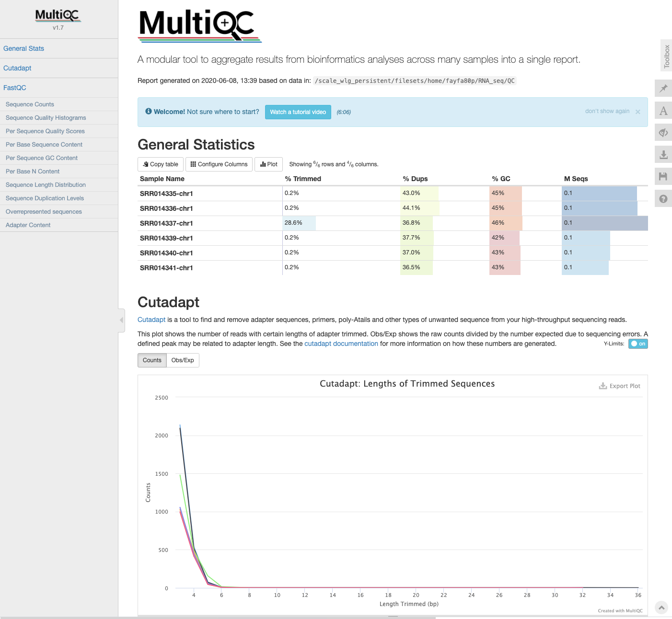Click Watch a tutorial video button
Viewport: 672px width, 619px height.
pyautogui.click(x=298, y=112)
